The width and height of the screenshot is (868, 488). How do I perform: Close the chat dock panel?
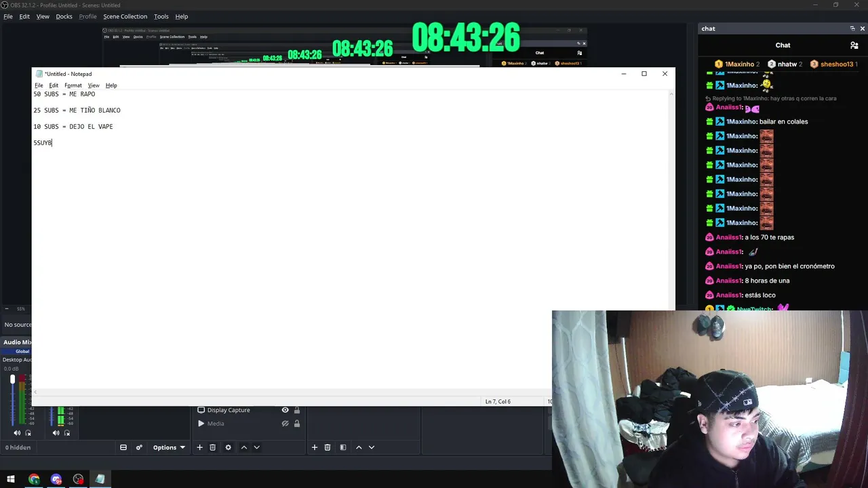pyautogui.click(x=863, y=28)
